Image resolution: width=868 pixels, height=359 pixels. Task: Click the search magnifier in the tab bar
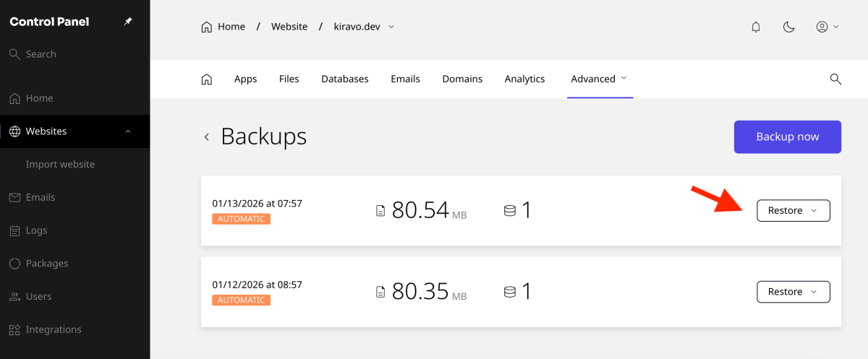click(835, 79)
